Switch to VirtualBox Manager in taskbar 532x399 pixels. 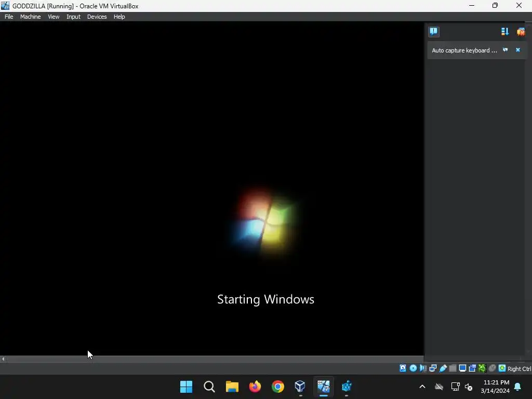coord(300,387)
